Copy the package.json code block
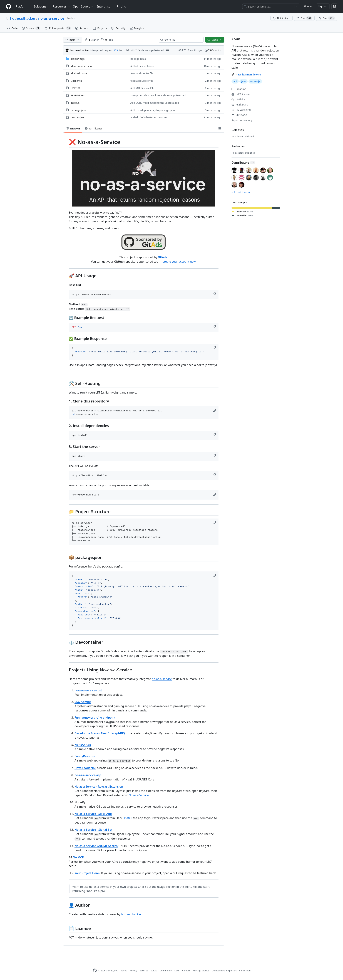Screen dimensions: 343x980 point(214,576)
